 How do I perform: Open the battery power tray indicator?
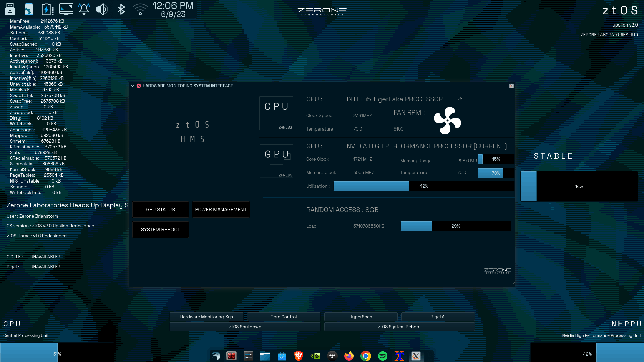pyautogui.click(x=47, y=9)
